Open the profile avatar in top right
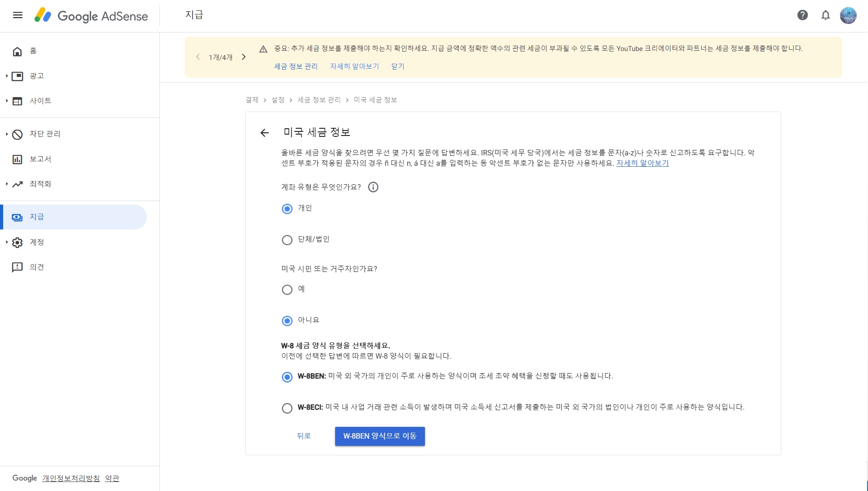The width and height of the screenshot is (868, 491). click(848, 15)
